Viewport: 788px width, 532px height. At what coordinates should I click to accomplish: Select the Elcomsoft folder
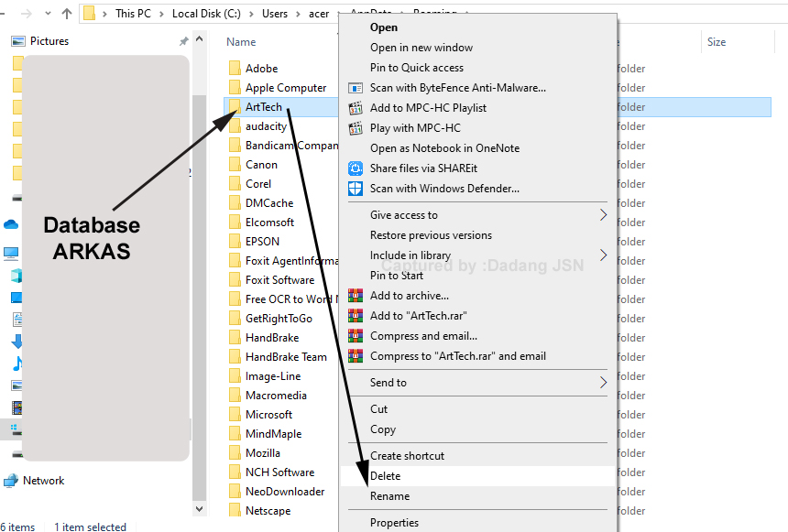pos(269,222)
